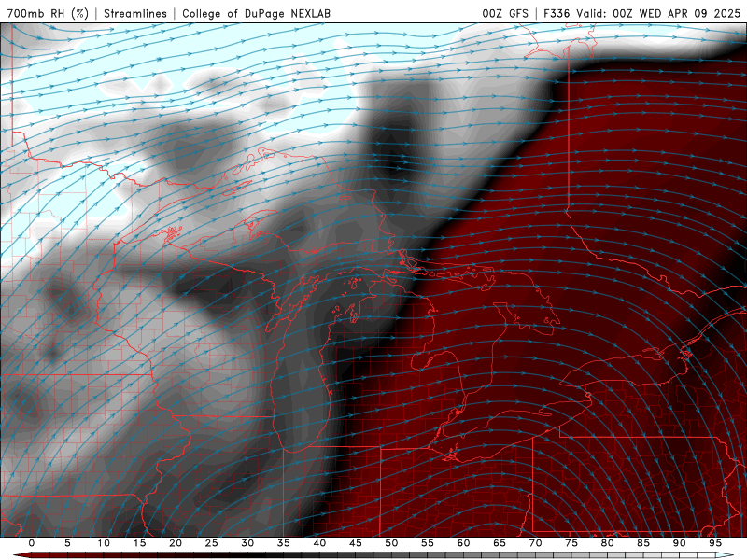Select the "10" label on the RH scale

104,543
